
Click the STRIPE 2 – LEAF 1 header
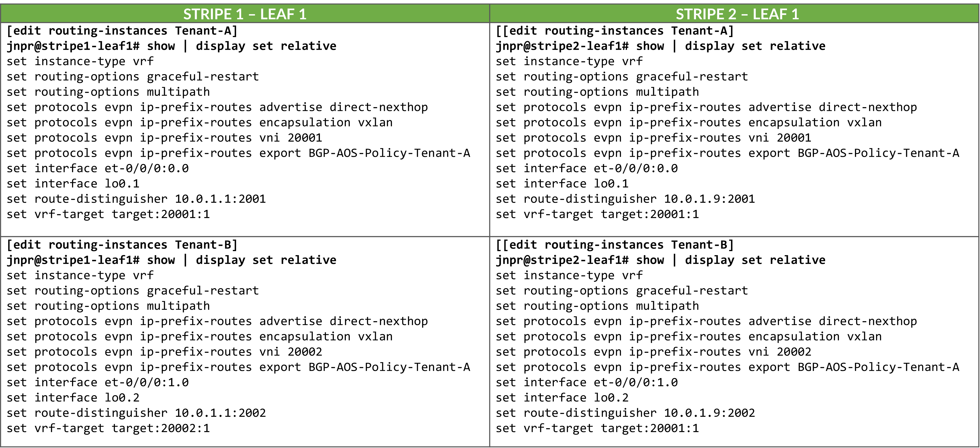(x=737, y=14)
